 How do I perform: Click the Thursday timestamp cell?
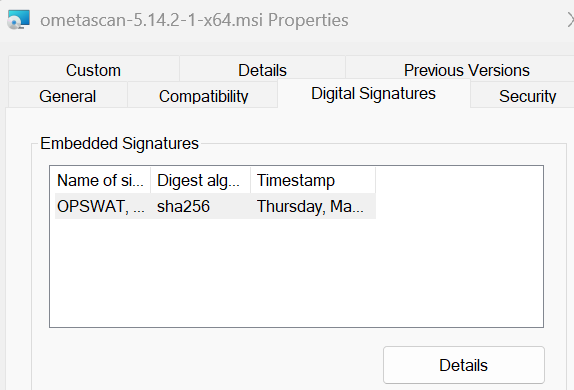(x=310, y=206)
